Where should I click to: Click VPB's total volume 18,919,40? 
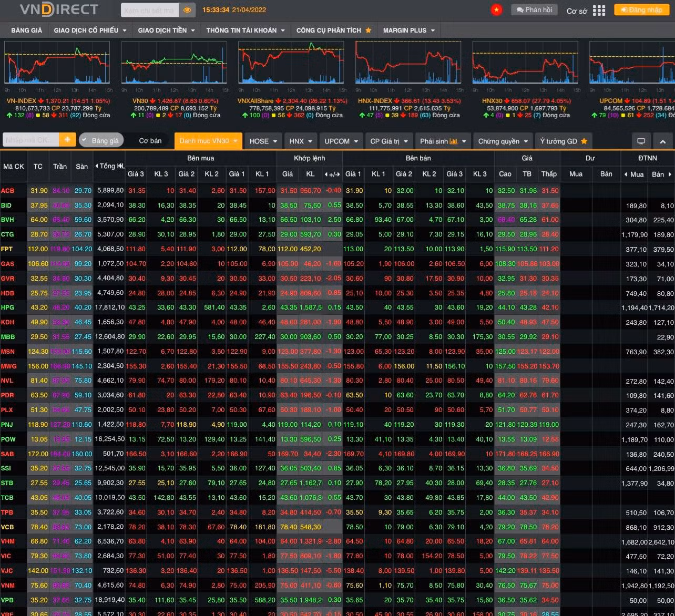110,600
